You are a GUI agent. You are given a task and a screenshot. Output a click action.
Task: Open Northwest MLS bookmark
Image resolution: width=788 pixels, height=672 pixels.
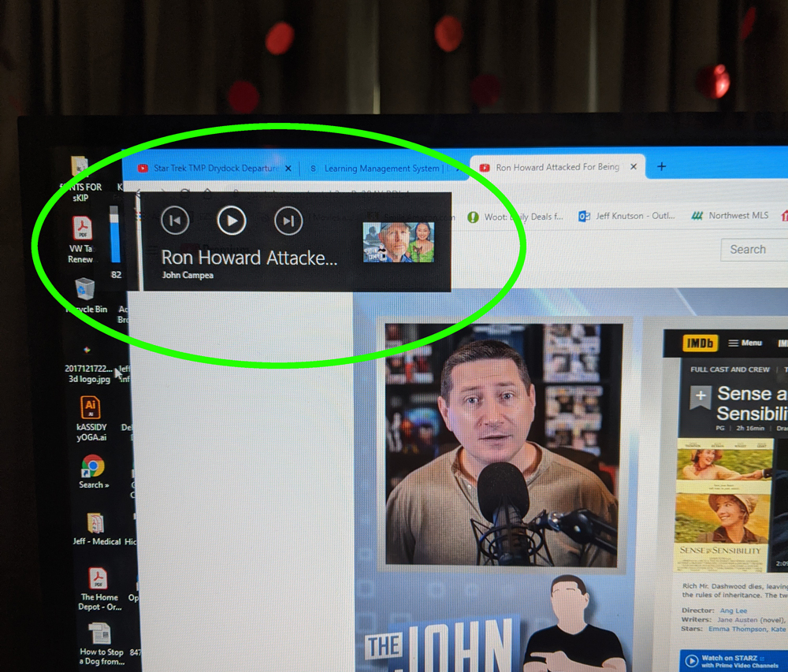click(x=730, y=215)
